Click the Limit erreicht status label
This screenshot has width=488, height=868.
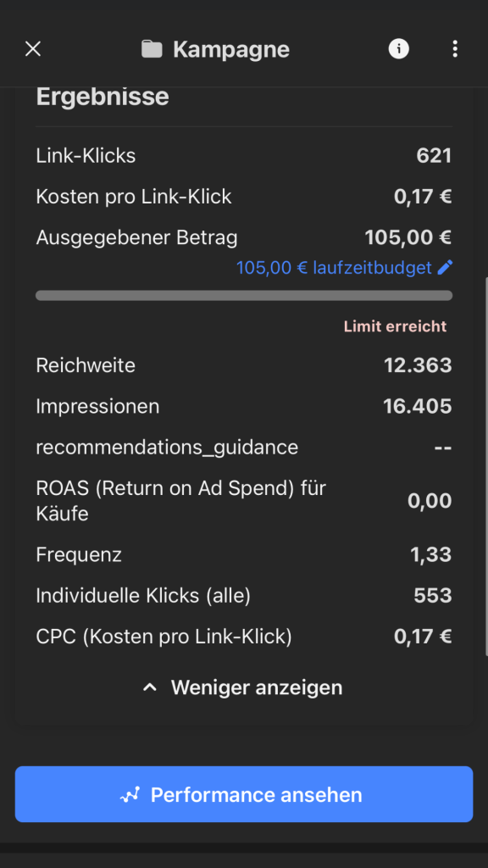click(395, 326)
